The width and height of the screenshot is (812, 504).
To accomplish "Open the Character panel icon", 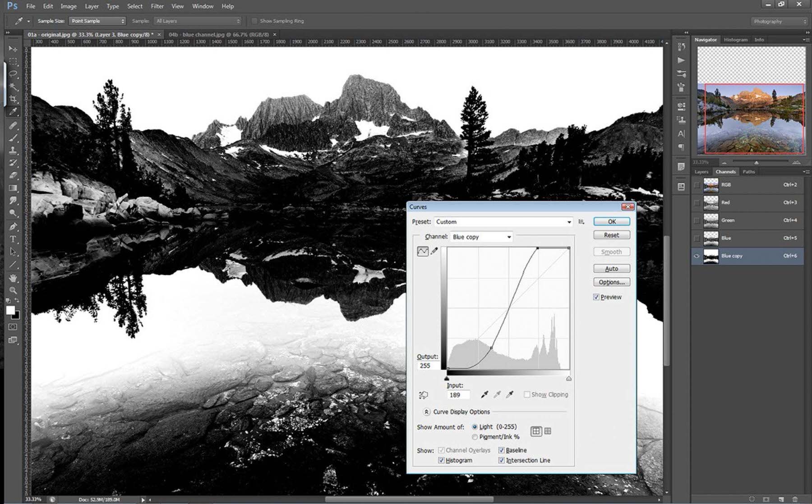I will point(681,133).
